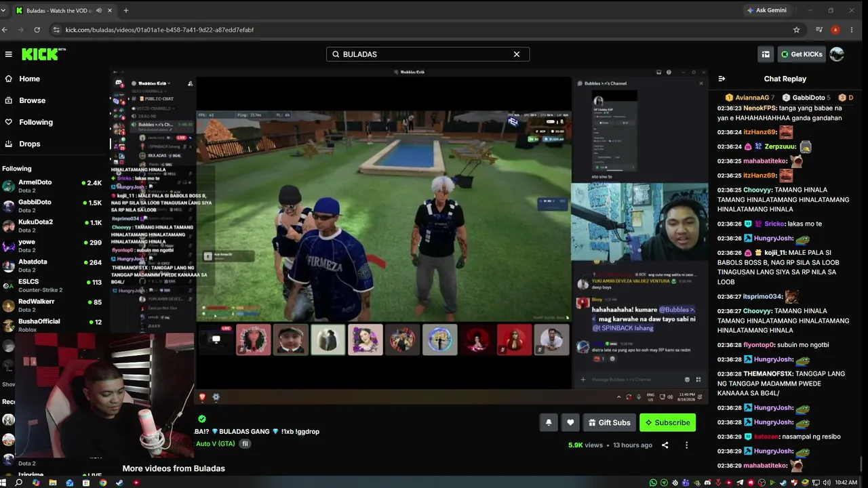
Task: Click GabbiDoto in the chat gifters leaderboard
Action: pos(806,98)
